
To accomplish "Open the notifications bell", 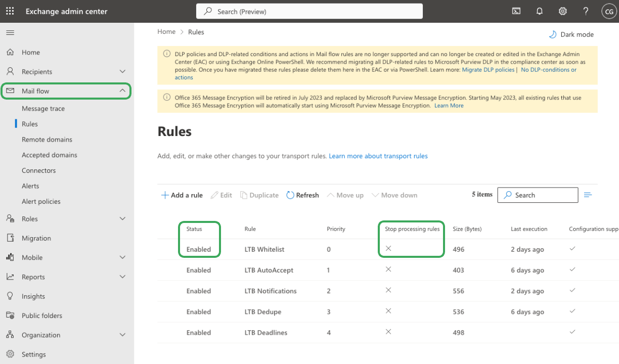I will [x=540, y=11].
